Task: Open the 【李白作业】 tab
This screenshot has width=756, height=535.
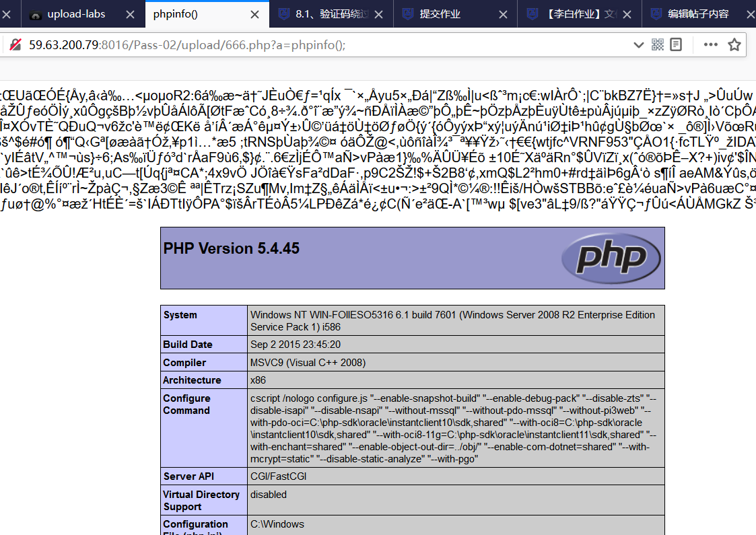Action: click(x=580, y=14)
